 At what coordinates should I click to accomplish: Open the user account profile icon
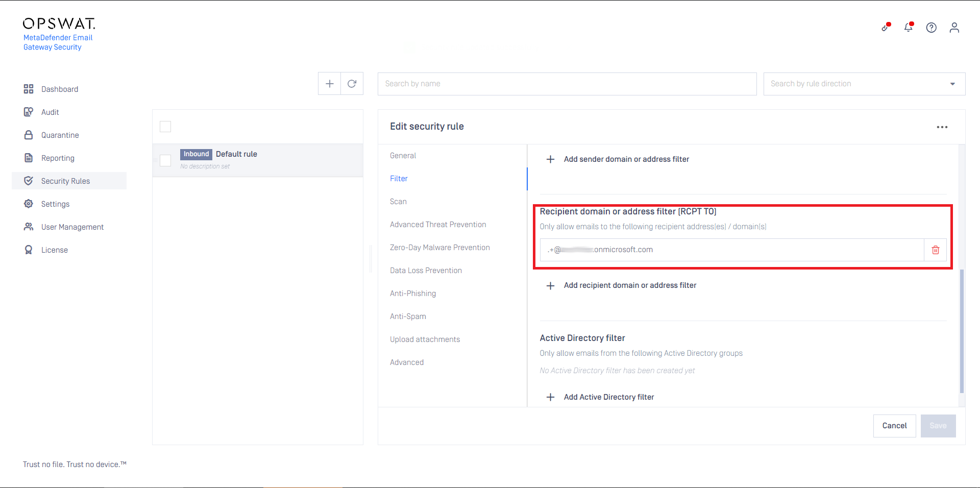[x=954, y=28]
